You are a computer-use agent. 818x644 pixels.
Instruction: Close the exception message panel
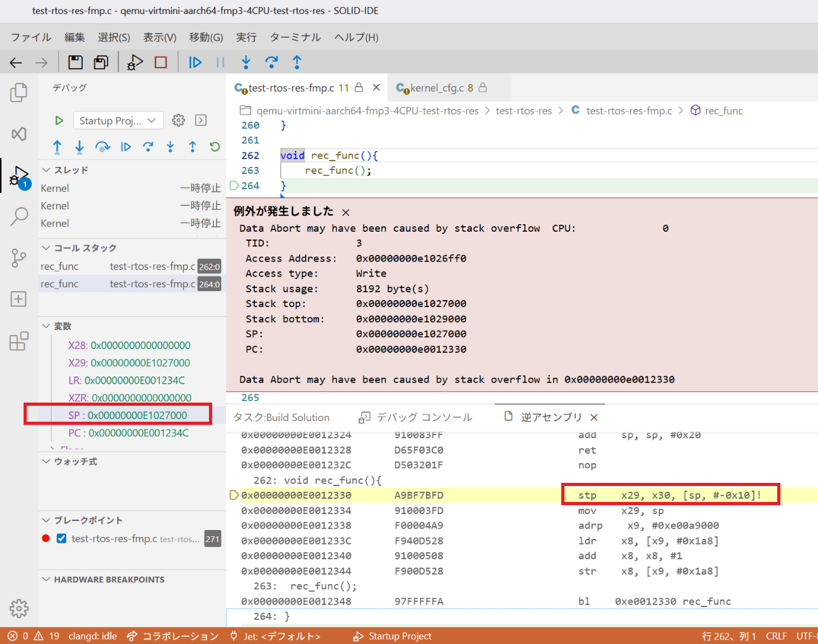346,212
